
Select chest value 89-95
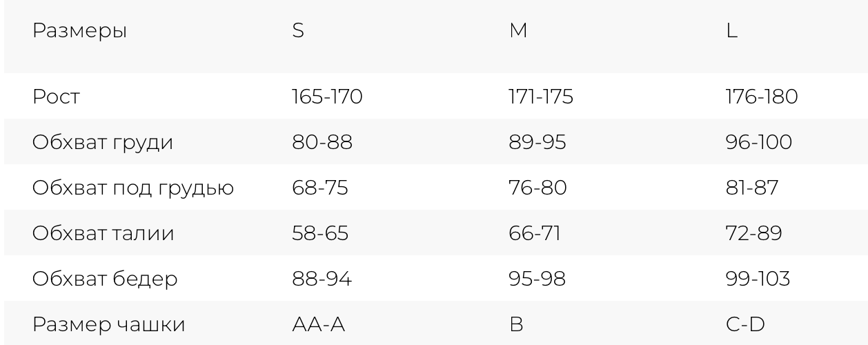(x=539, y=143)
